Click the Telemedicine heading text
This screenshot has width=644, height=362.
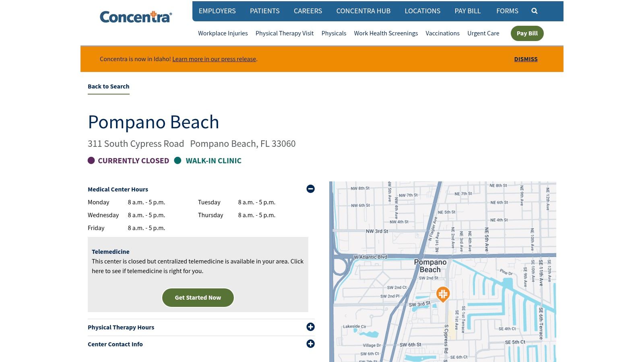(x=111, y=252)
